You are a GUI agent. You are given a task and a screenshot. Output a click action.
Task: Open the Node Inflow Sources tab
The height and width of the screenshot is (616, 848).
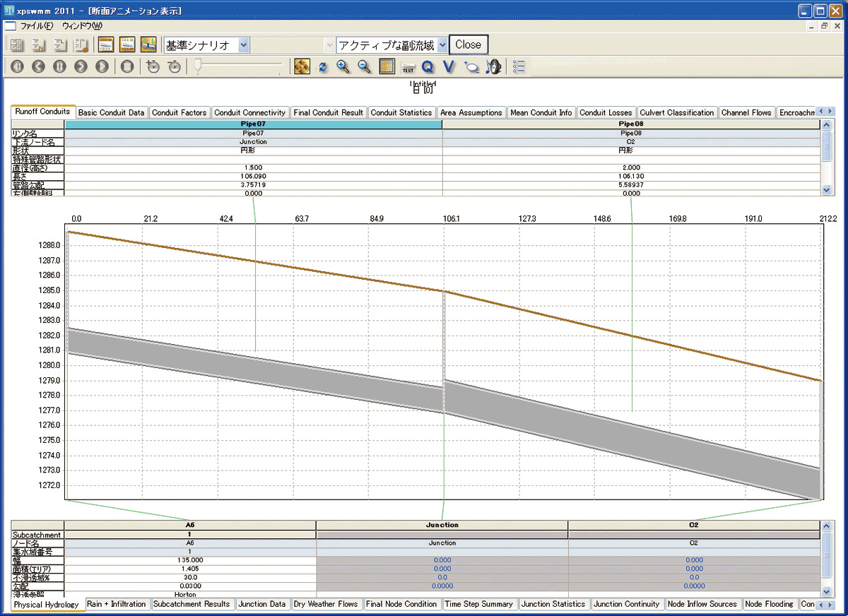click(x=702, y=604)
